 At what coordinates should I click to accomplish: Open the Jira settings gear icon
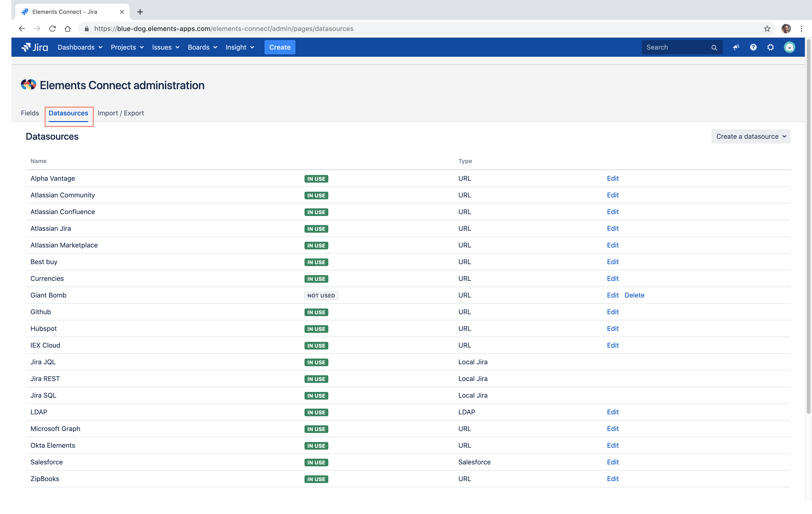771,47
